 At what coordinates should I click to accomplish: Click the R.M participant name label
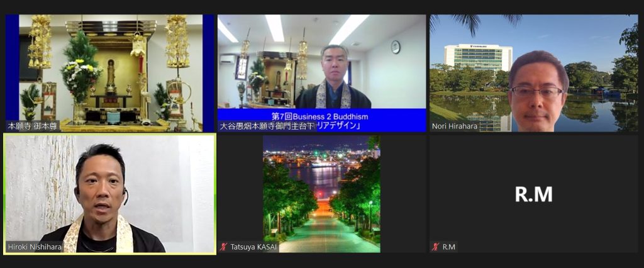(x=449, y=247)
